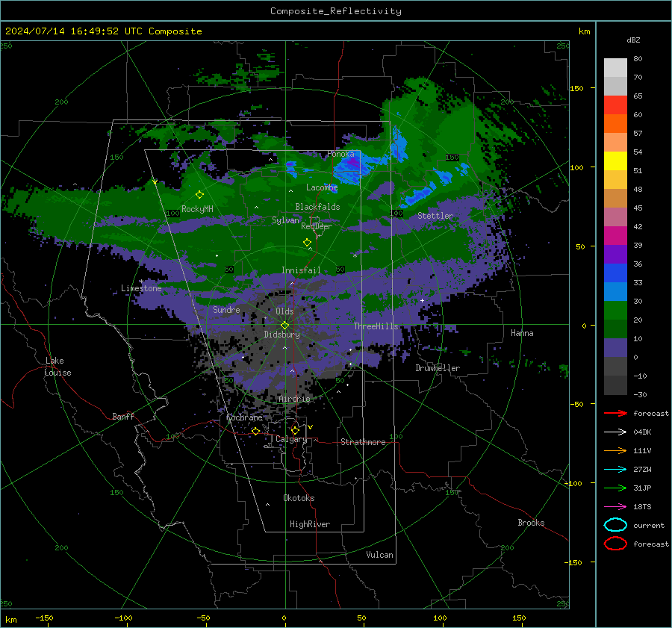Click the Airdrie city label
Screen dimensions: 672x628
(x=294, y=399)
